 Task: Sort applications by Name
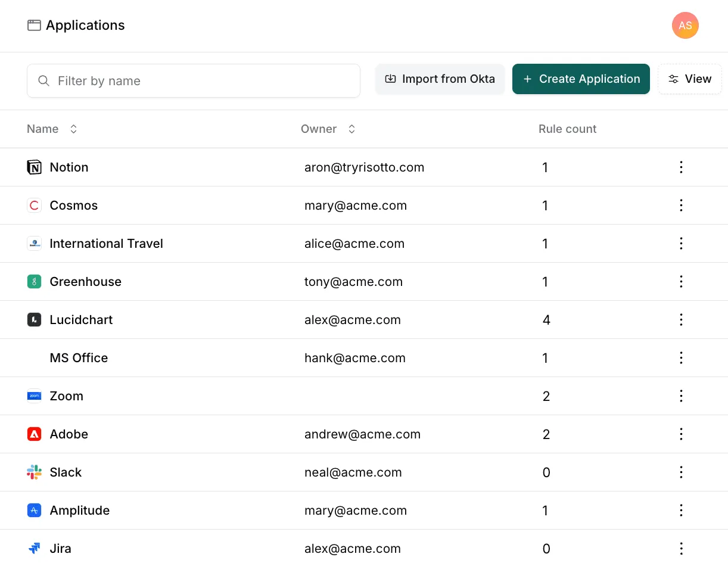[73, 129]
